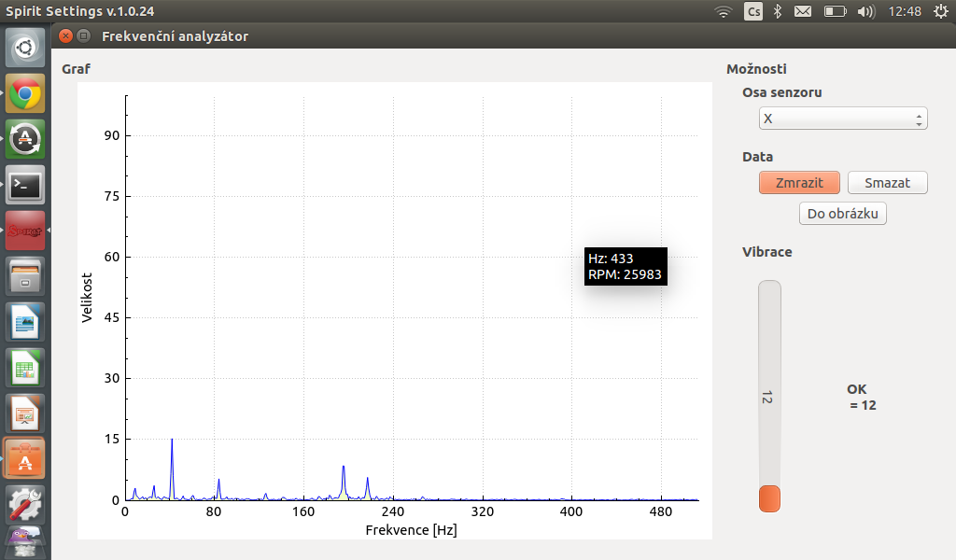956x560 pixels.
Task: Click the Vibrace vertical level bar
Action: point(769,396)
